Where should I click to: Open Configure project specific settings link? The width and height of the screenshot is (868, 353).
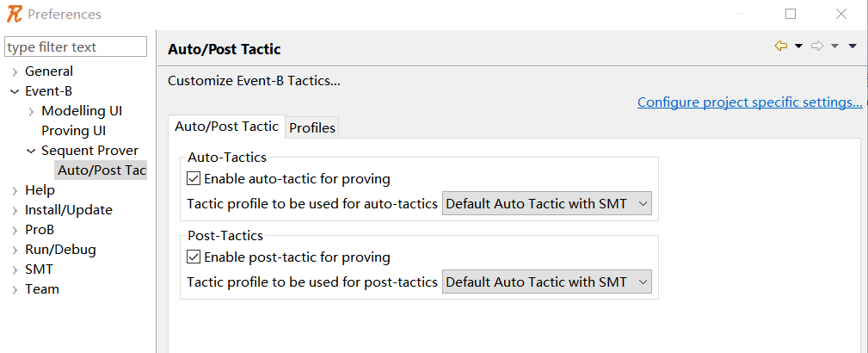749,102
